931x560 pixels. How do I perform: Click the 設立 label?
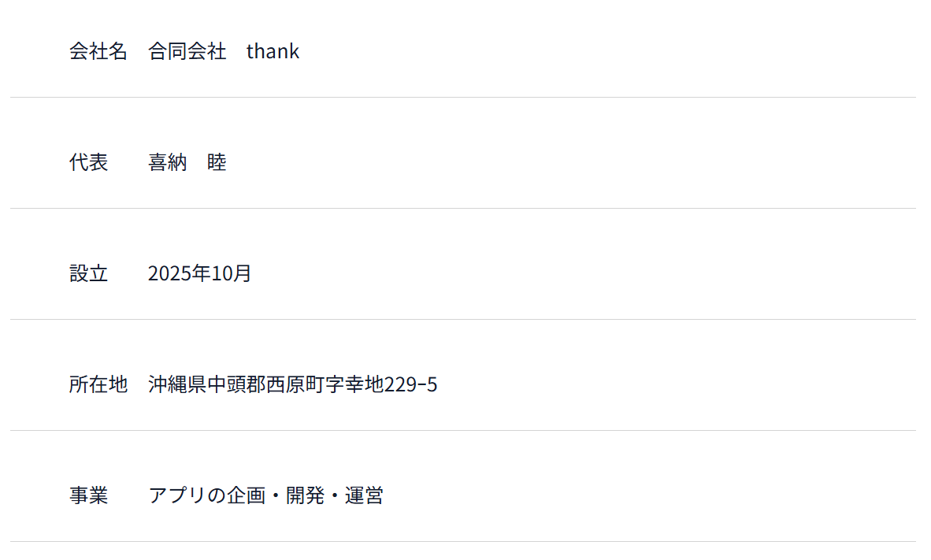(x=88, y=274)
